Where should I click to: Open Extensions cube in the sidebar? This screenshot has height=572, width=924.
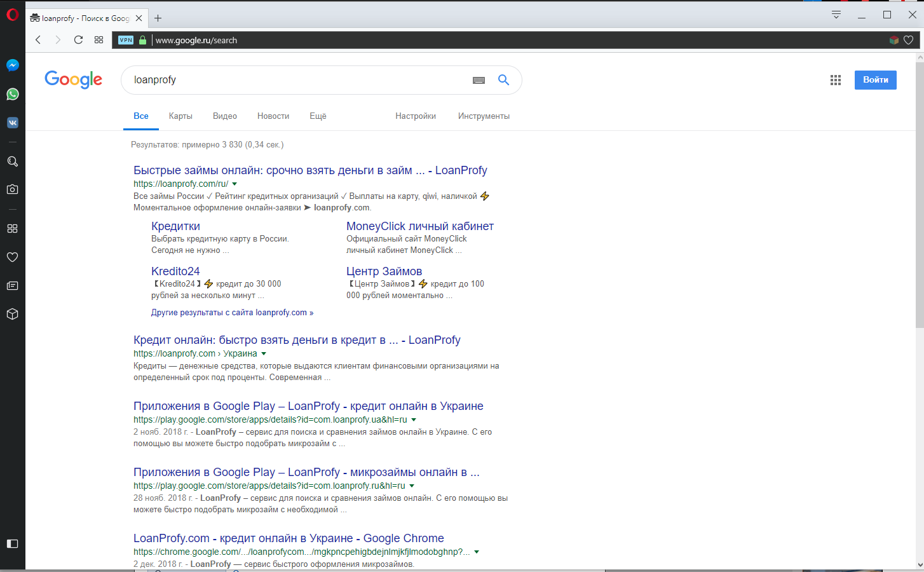tap(12, 314)
